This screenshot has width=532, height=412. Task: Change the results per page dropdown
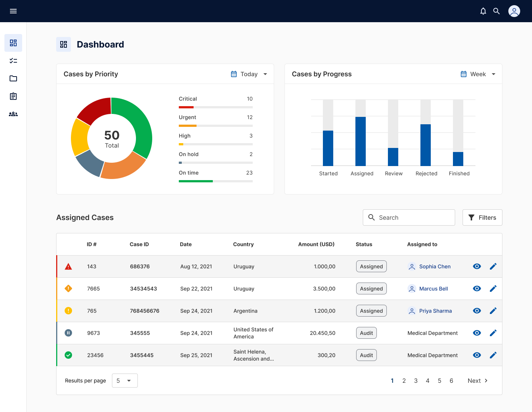(x=125, y=381)
